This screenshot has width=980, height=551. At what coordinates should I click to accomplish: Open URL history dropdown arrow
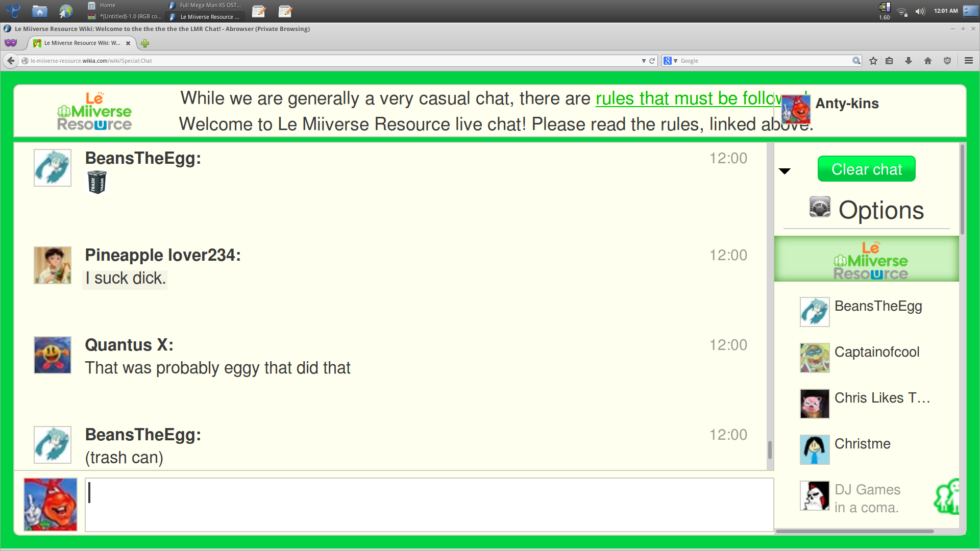click(644, 61)
